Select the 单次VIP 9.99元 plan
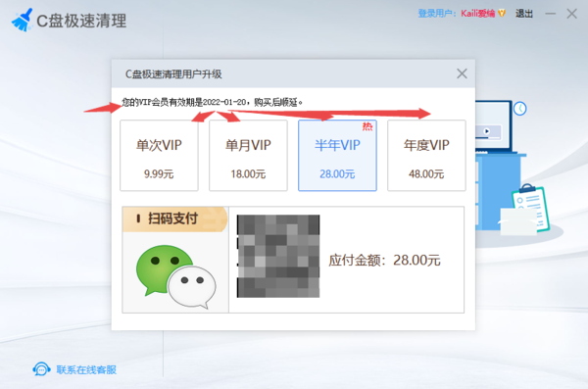Viewport: 588px width, 389px height. (x=159, y=156)
